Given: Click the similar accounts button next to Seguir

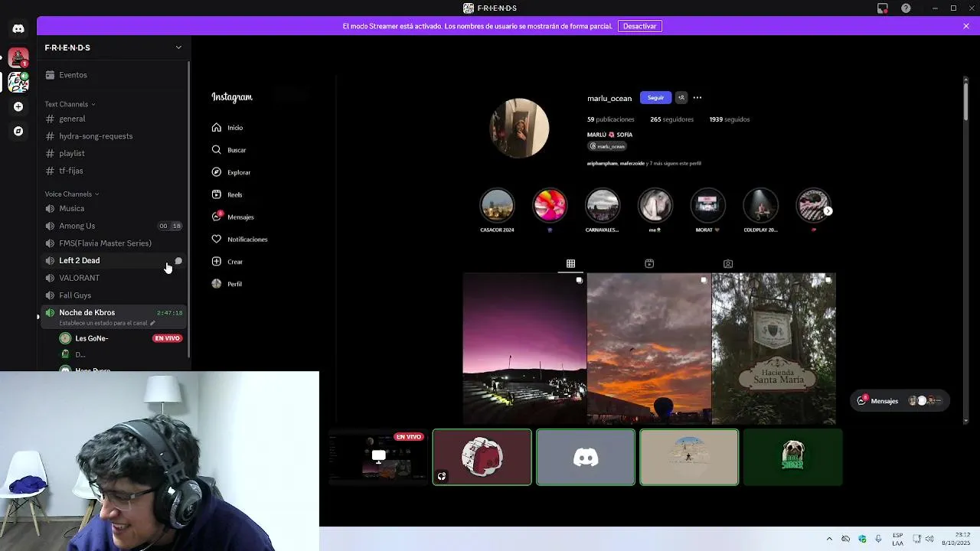Looking at the screenshot, I should point(681,98).
